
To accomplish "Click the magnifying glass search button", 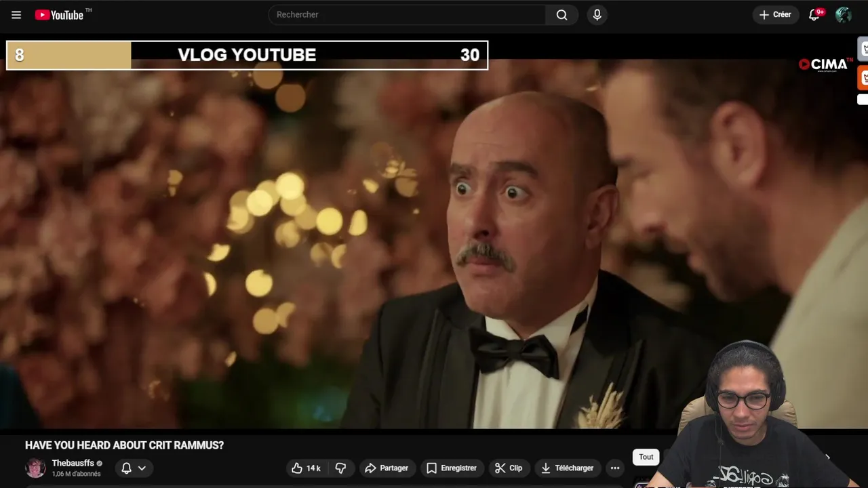I will coord(561,15).
